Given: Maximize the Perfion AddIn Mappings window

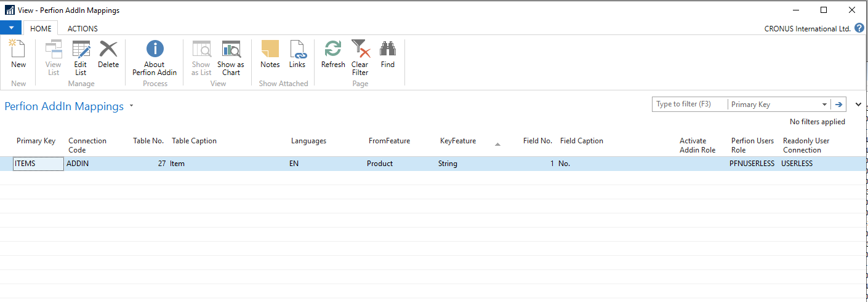Looking at the screenshot, I should click(x=824, y=10).
